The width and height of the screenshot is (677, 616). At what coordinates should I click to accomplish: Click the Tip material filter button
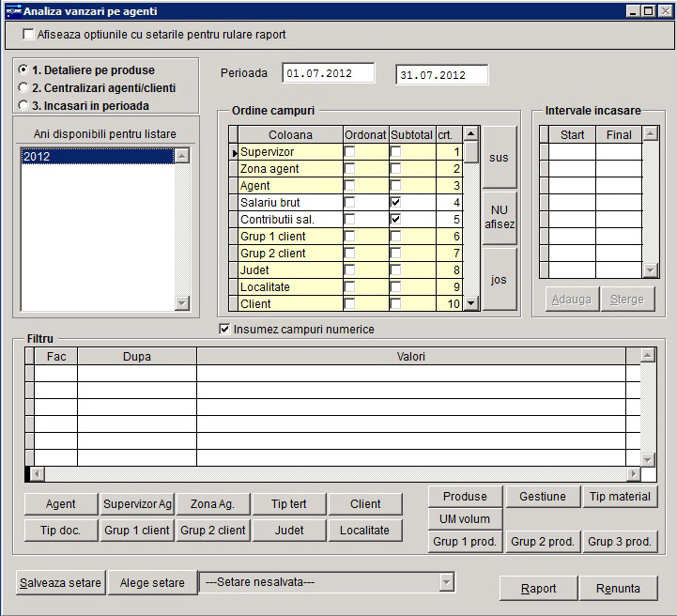620,497
